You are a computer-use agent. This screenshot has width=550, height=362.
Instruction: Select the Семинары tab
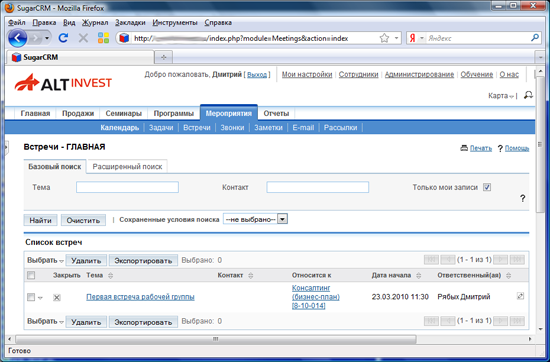click(x=123, y=113)
